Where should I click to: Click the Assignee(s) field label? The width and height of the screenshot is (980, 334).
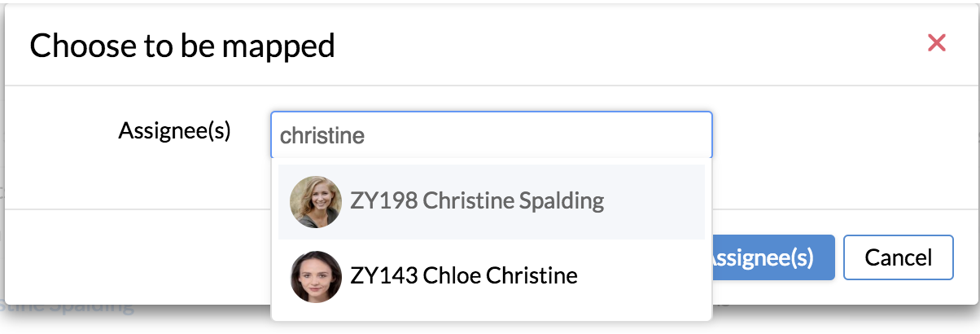coord(175,130)
